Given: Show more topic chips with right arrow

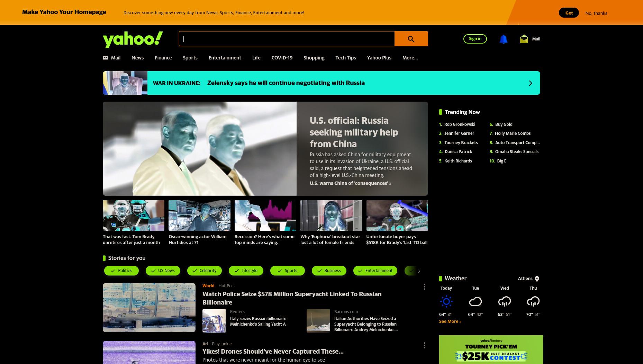Looking at the screenshot, I should 419,271.
